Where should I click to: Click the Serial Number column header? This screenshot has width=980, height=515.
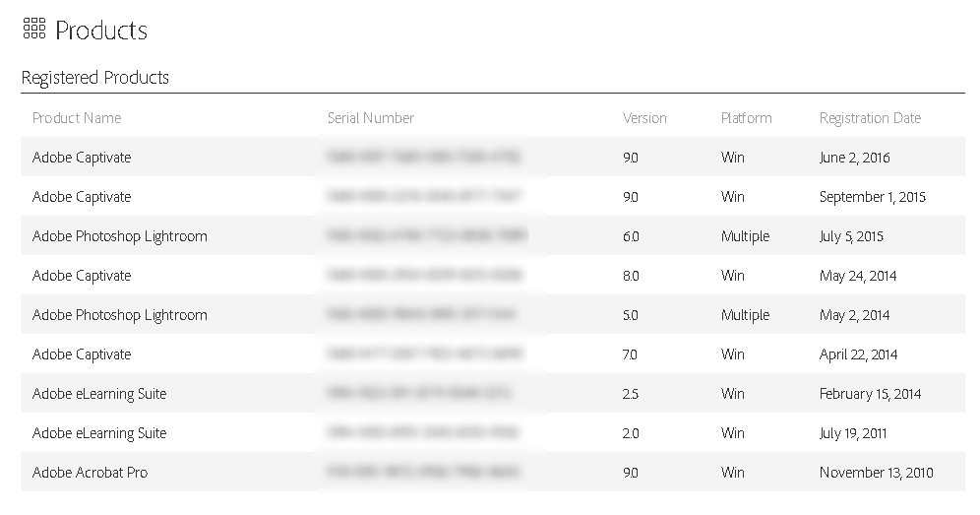coord(371,118)
